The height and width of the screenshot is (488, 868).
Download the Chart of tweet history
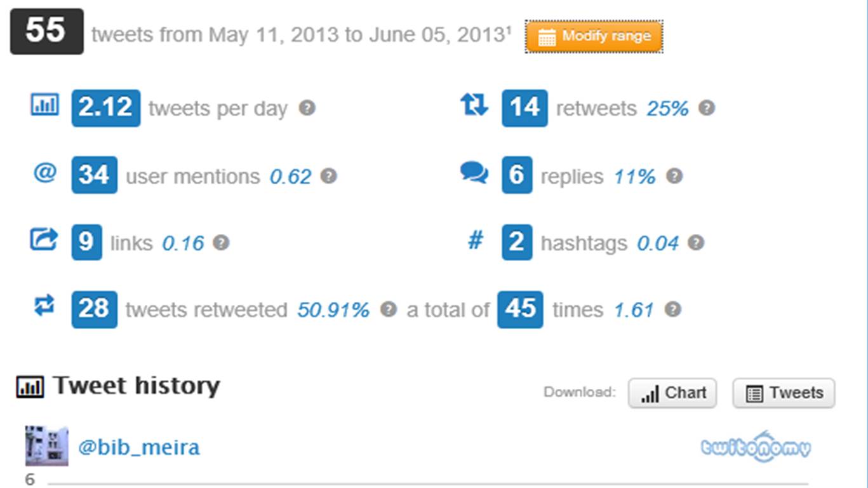(672, 393)
